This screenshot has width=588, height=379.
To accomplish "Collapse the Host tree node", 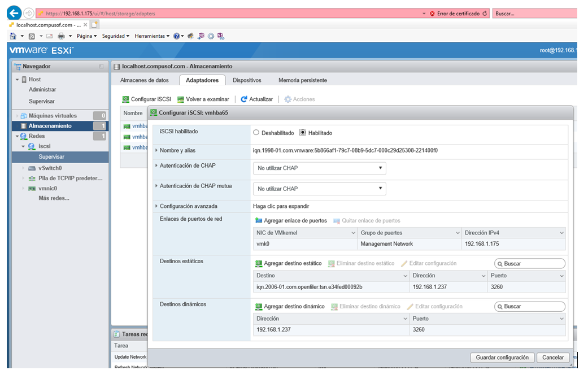I will (x=18, y=80).
